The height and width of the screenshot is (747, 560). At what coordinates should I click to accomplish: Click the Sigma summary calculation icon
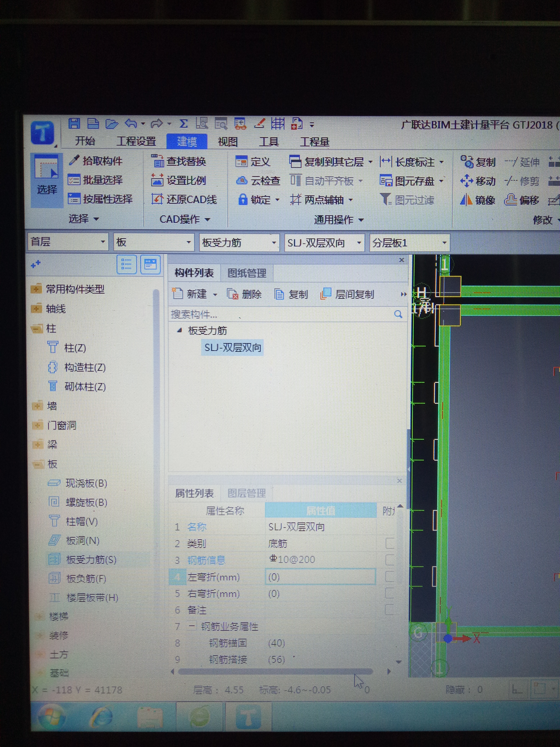183,124
